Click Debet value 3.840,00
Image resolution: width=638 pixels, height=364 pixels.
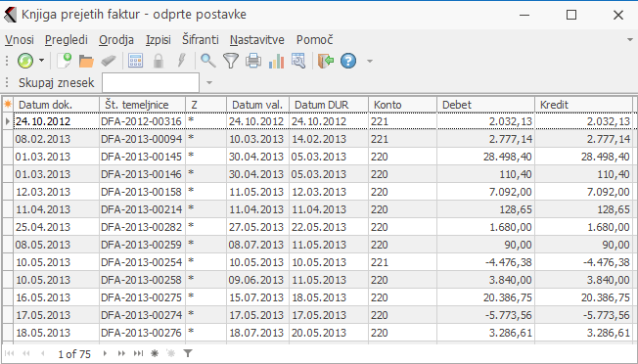485,280
